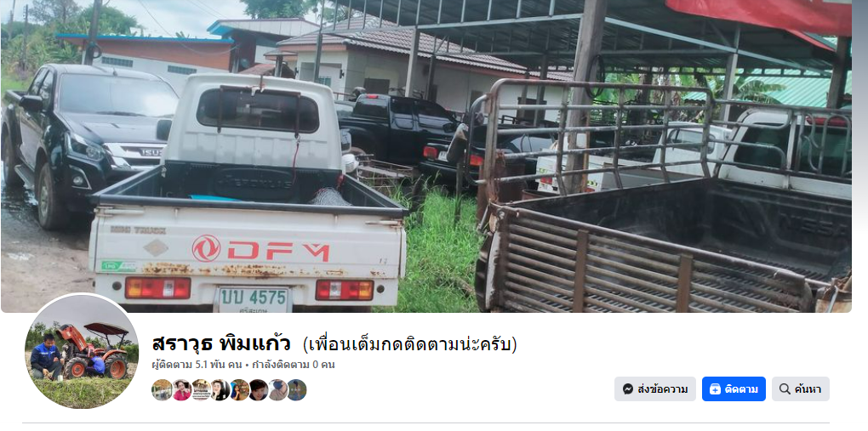The height and width of the screenshot is (431, 868).
Task: Click the Messenger icon on ส่งข้อความ
Action: pyautogui.click(x=628, y=389)
